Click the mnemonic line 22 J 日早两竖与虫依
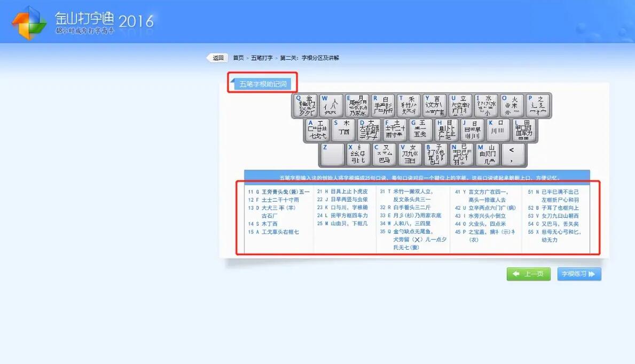 point(342,200)
